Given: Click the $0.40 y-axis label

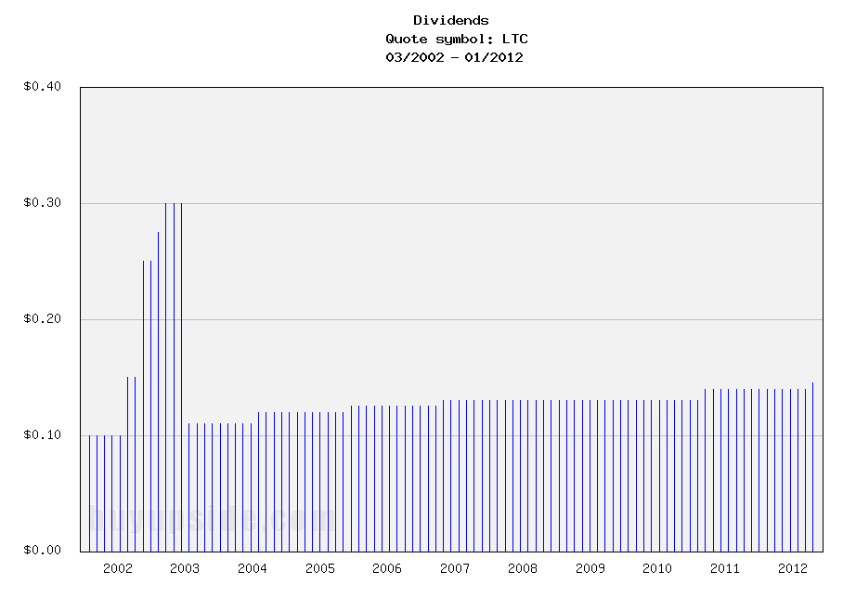Looking at the screenshot, I should 42,86.
